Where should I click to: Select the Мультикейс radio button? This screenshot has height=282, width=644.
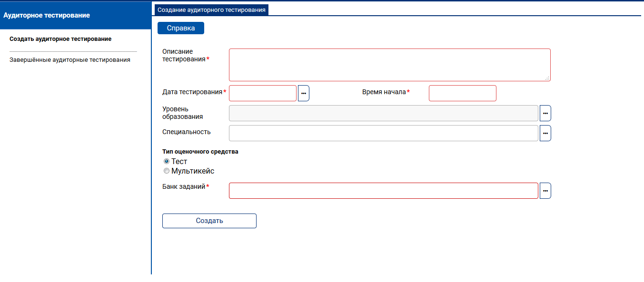point(167,171)
